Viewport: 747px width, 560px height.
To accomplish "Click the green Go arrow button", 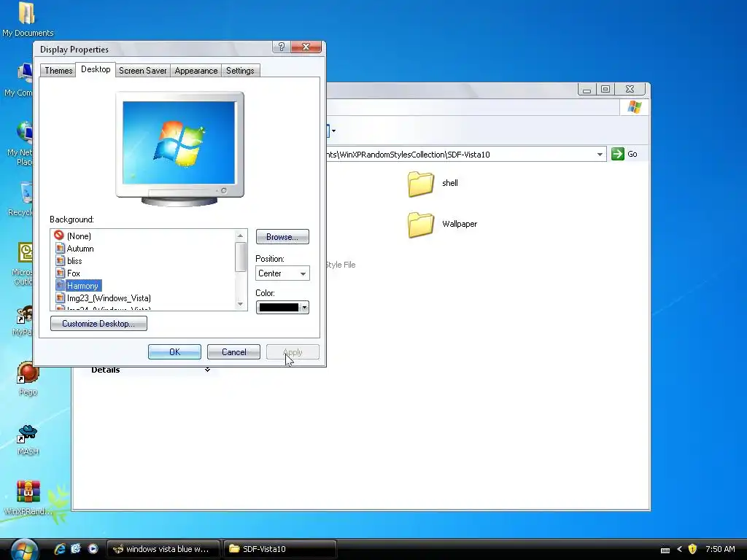I will [x=618, y=154].
